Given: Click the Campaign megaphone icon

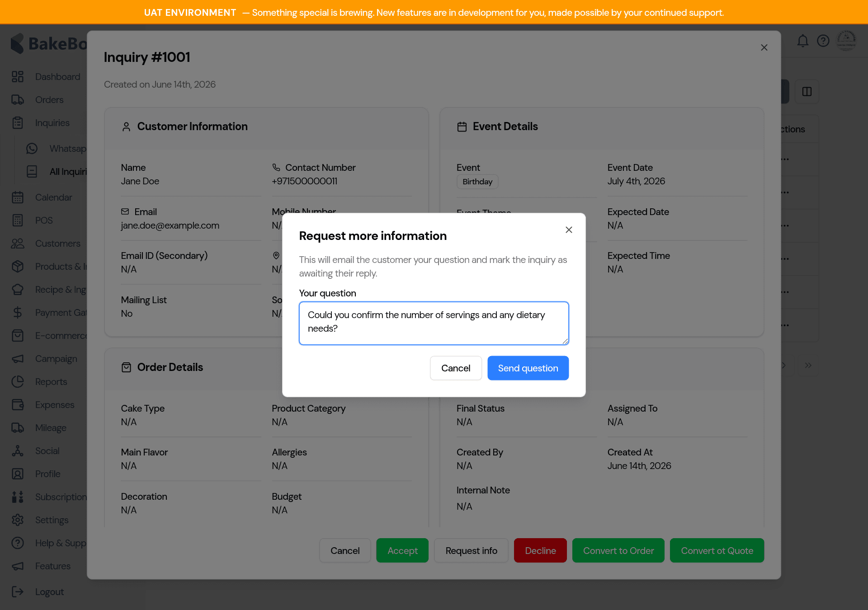Looking at the screenshot, I should (x=18, y=359).
